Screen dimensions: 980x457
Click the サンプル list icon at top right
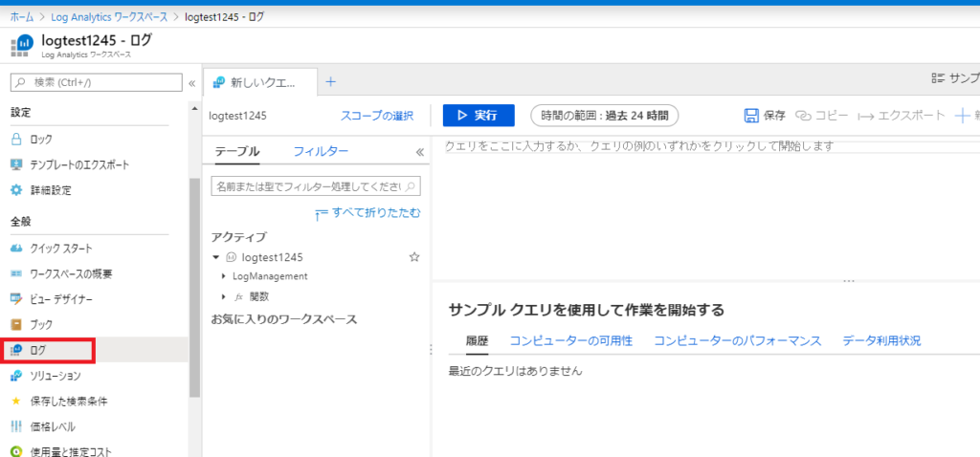938,78
